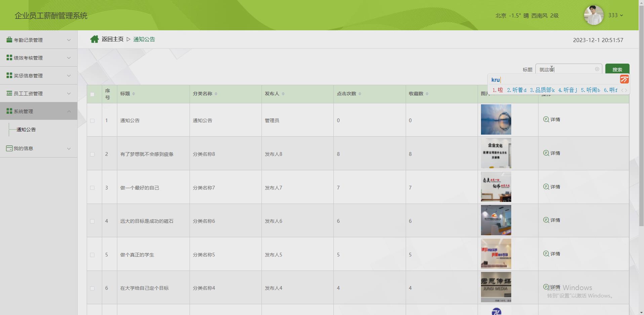The image size is (644, 315).
Task: Open the 我的信息 sidebar menu
Action: pos(39,148)
